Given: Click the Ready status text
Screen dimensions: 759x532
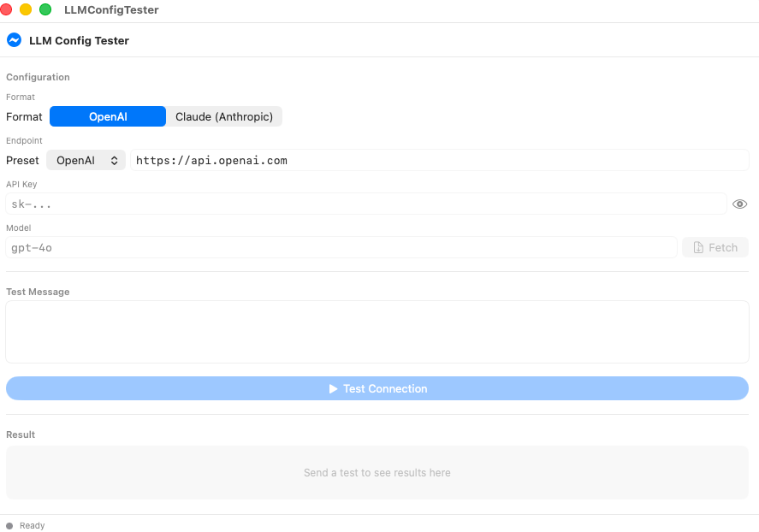Looking at the screenshot, I should tap(32, 526).
